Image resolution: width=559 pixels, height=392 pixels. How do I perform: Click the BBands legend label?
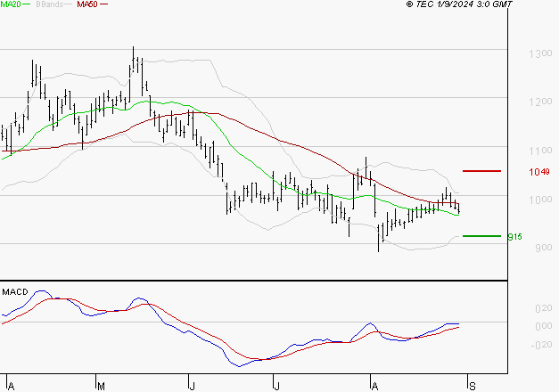pos(49,4)
